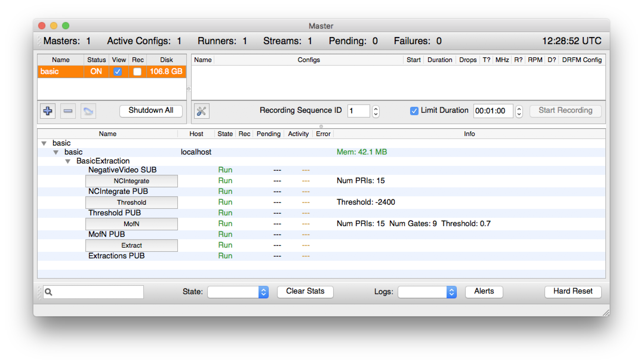This screenshot has width=643, height=364.
Task: Click the wrench and scissors tools icon
Action: (x=202, y=111)
